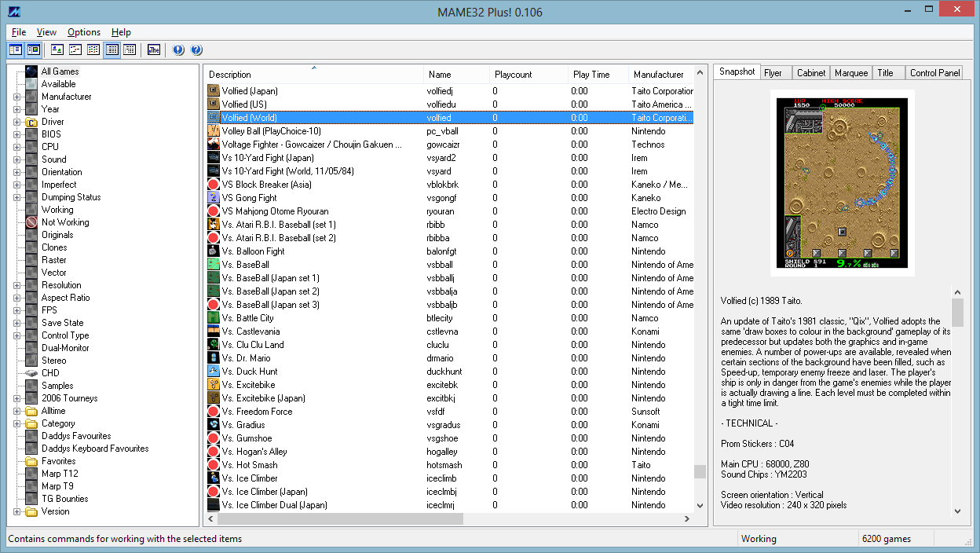The width and height of the screenshot is (980, 553).
Task: Toggle the folder list pane button
Action: point(15,50)
